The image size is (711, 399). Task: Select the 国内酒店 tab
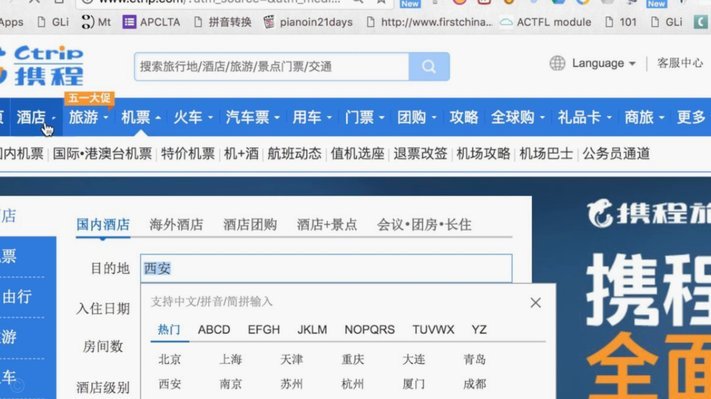click(x=103, y=224)
